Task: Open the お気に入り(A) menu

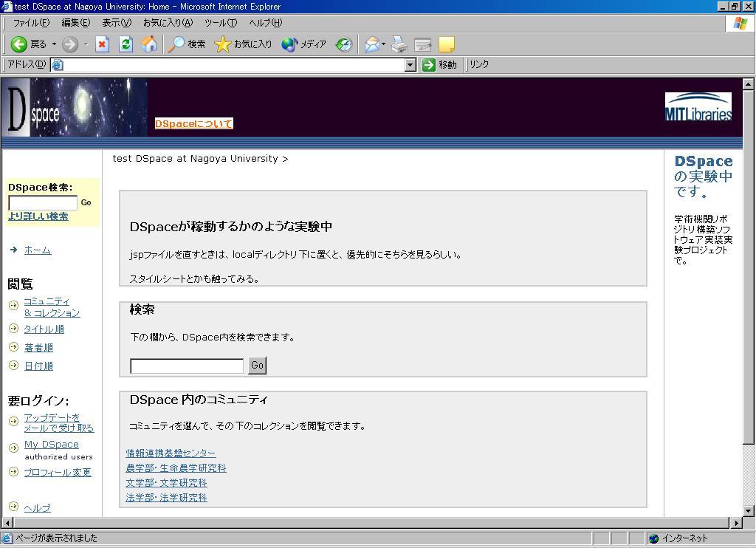Action: (168, 23)
